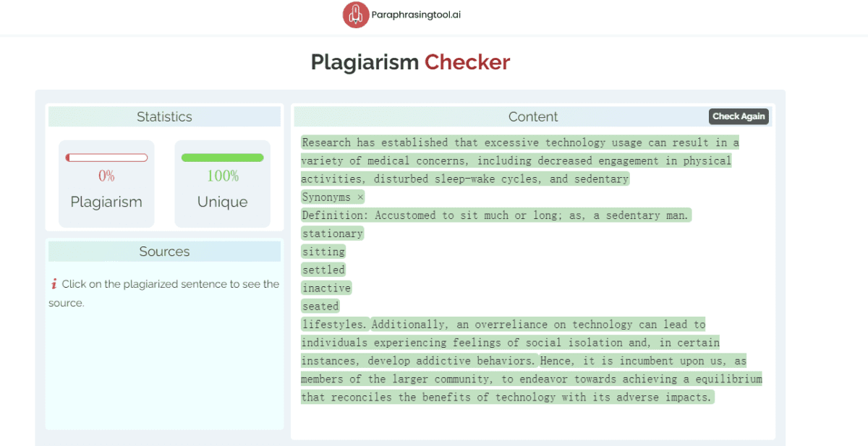Screen dimensions: 868x446
Task: Click the "Check Again" button
Action: (x=739, y=116)
